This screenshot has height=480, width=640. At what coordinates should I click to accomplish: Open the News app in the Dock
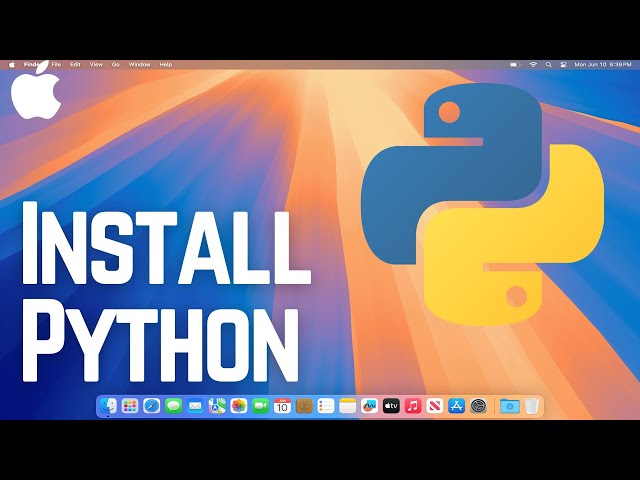(435, 406)
